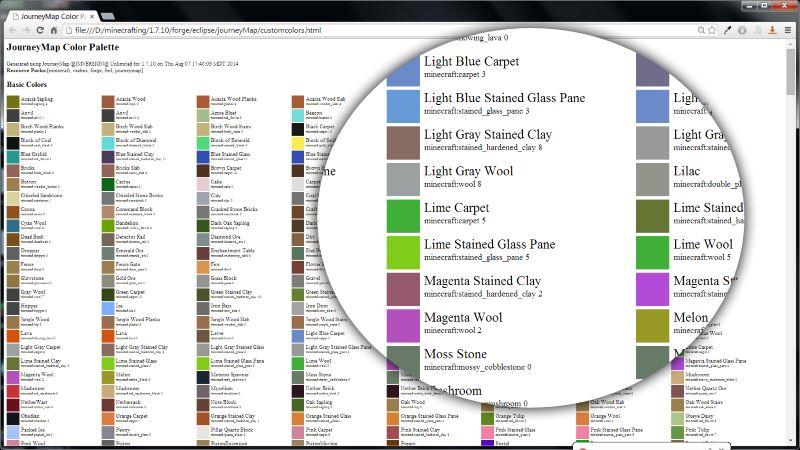Click the "Nether Quartz Ore" label
The height and width of the screenshot is (450, 800).
[x=706, y=388]
